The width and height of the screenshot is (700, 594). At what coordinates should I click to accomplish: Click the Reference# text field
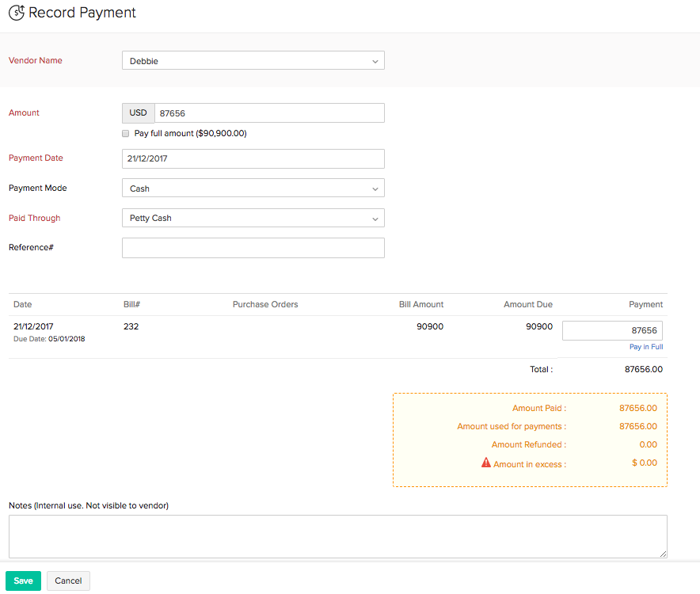pyautogui.click(x=253, y=248)
